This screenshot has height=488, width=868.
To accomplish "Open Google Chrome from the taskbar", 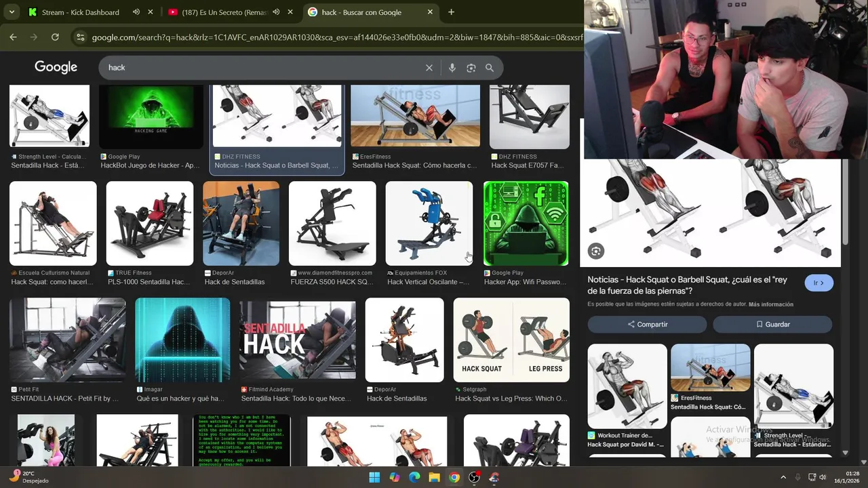I will (454, 477).
